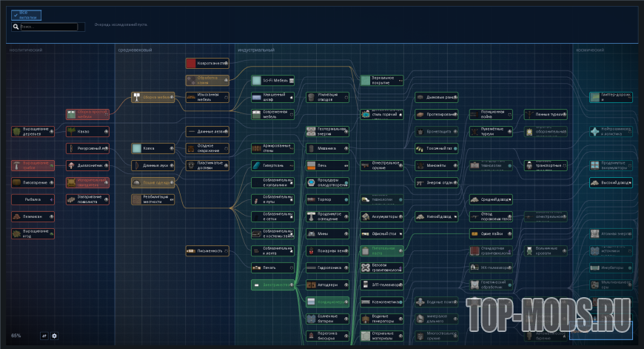Screen dimensions: 644x349
Task: Select the Sci-Fi Мебель research node
Action: pos(272,81)
